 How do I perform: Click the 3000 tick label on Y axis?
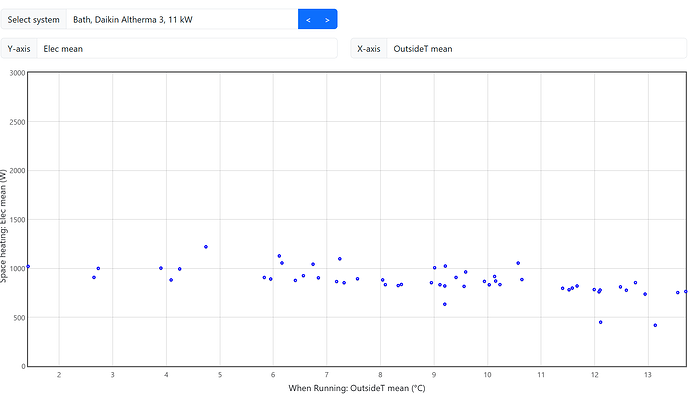[x=17, y=73]
